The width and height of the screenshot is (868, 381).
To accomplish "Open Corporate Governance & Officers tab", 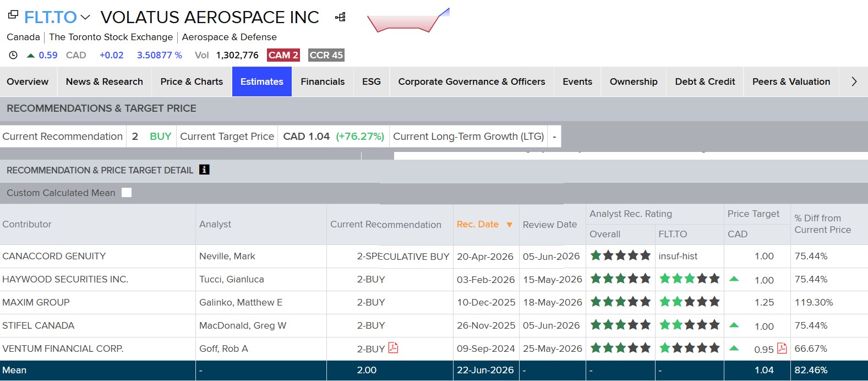I will [x=472, y=81].
